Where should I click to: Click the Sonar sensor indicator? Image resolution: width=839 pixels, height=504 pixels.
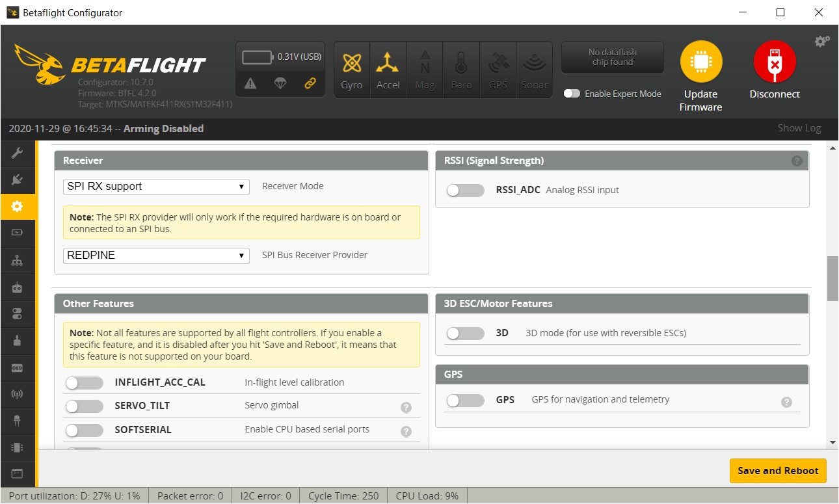[534, 70]
